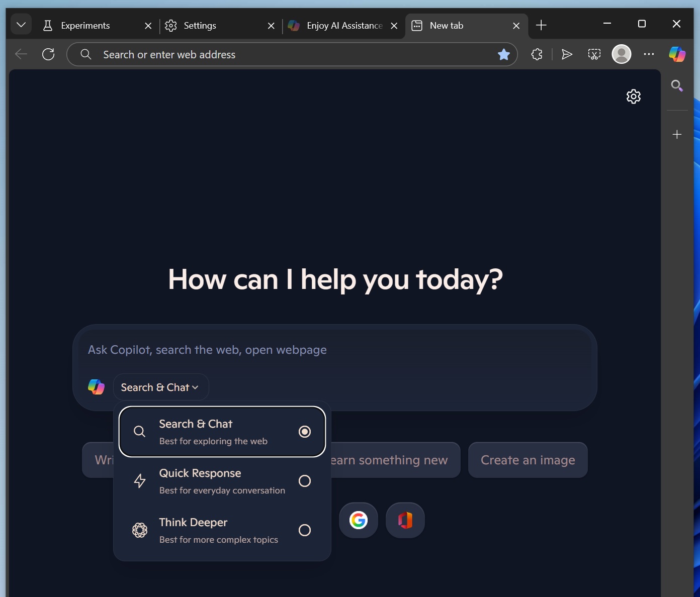This screenshot has height=597, width=700.
Task: Choose the Think Deeper radio button
Action: [304, 530]
